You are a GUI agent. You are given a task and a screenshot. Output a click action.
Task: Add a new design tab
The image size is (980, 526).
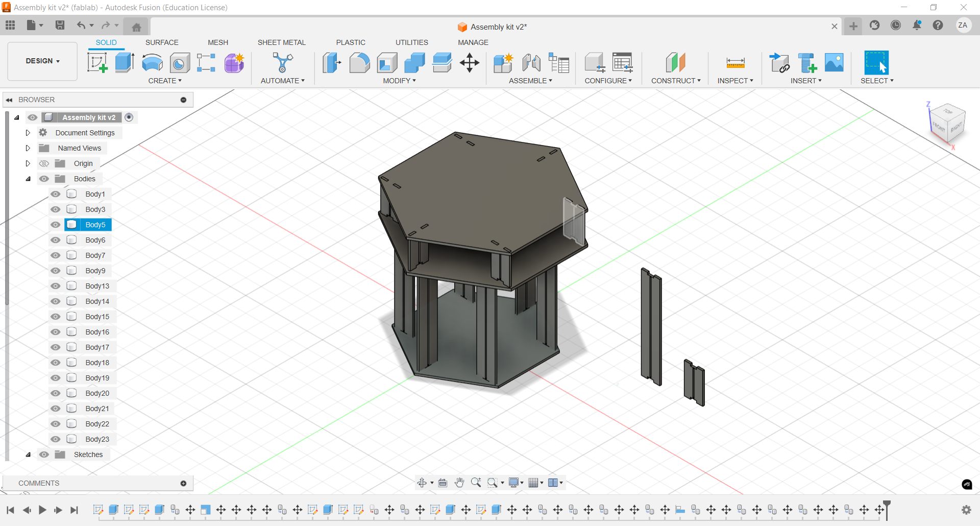coord(853,26)
